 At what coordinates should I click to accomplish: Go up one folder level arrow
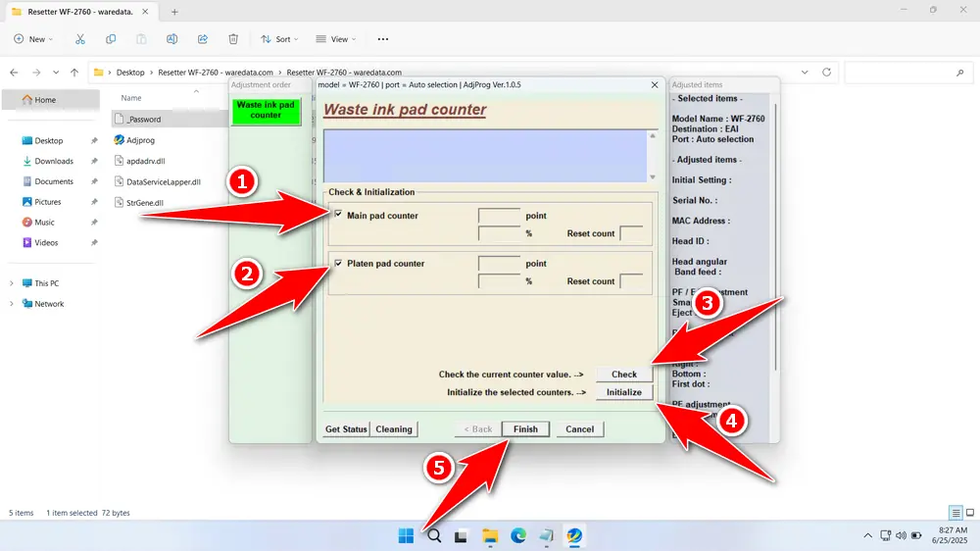tap(74, 73)
